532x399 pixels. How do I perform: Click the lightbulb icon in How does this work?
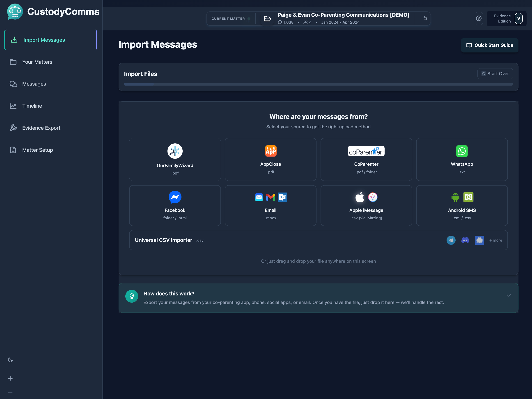[132, 296]
